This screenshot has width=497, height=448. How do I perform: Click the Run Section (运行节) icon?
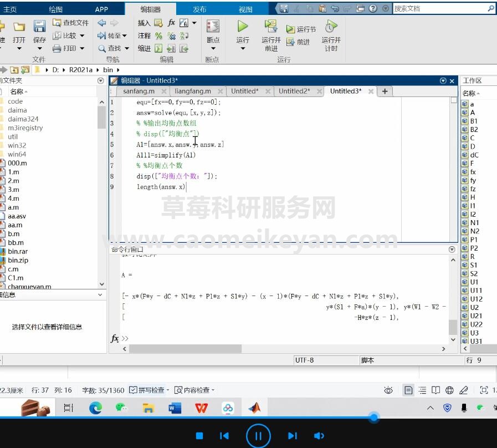coord(290,29)
